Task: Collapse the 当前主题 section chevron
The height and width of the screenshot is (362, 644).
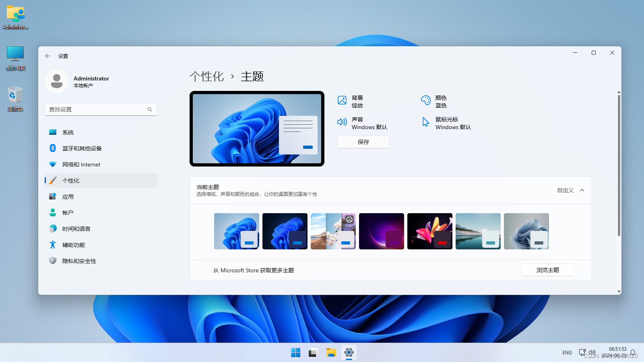Action: point(582,190)
